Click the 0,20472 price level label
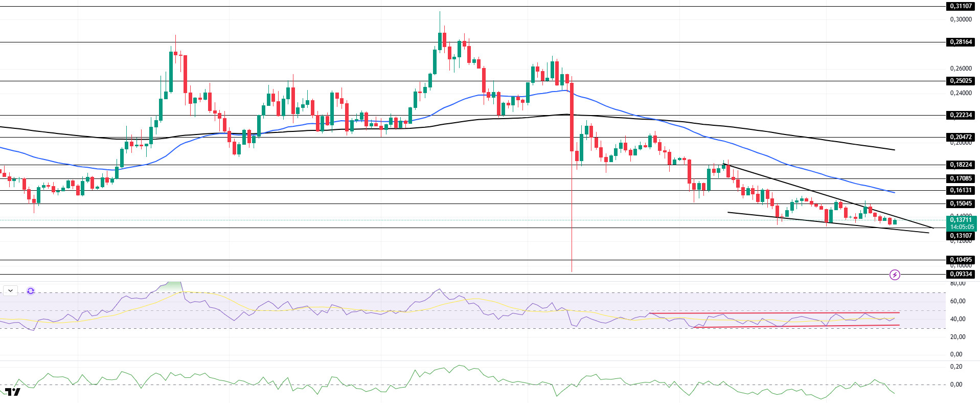This screenshot has width=980, height=406. pyautogui.click(x=961, y=137)
